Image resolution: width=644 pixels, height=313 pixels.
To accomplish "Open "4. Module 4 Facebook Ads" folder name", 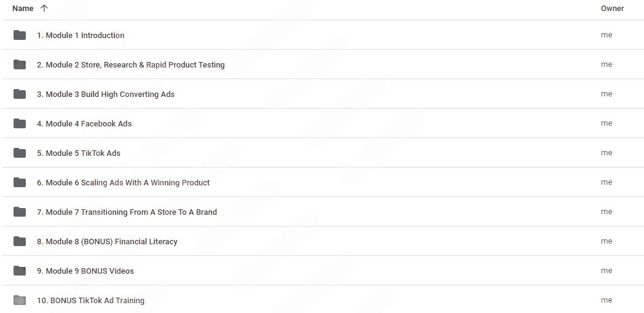I will coord(84,124).
